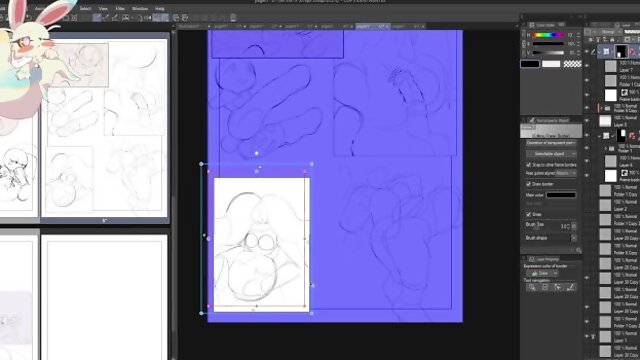Click top-right corner handle of selected frame

pos(312,164)
